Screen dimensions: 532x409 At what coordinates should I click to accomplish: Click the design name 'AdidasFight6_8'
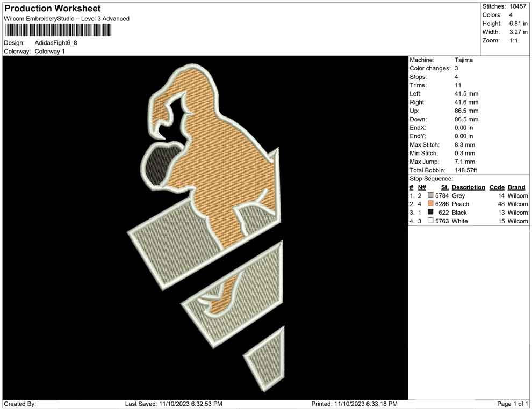(x=56, y=43)
